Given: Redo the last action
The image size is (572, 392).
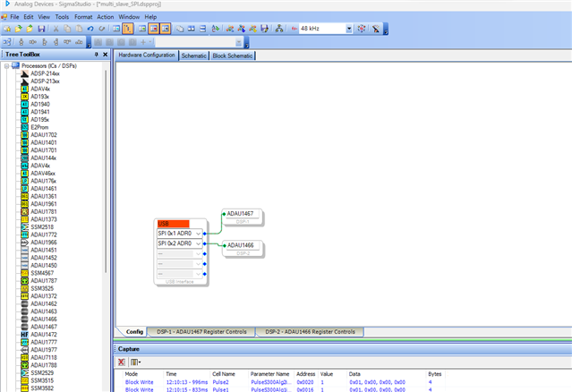Looking at the screenshot, I should click(102, 29).
